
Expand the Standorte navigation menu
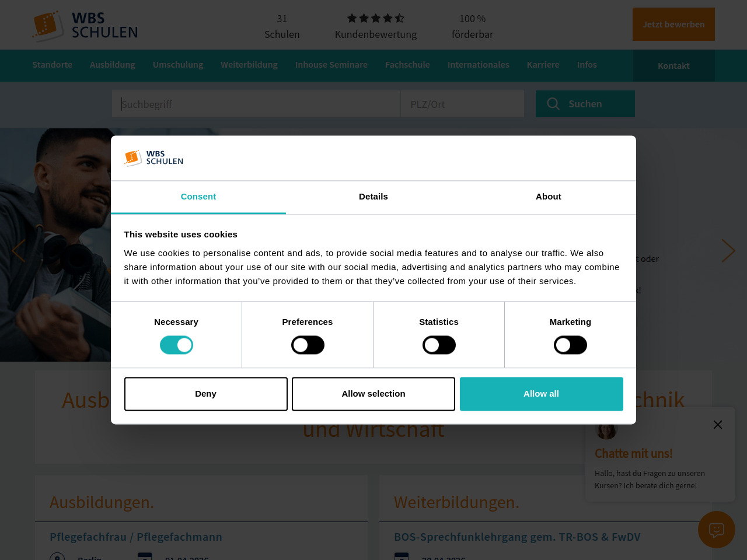point(53,65)
